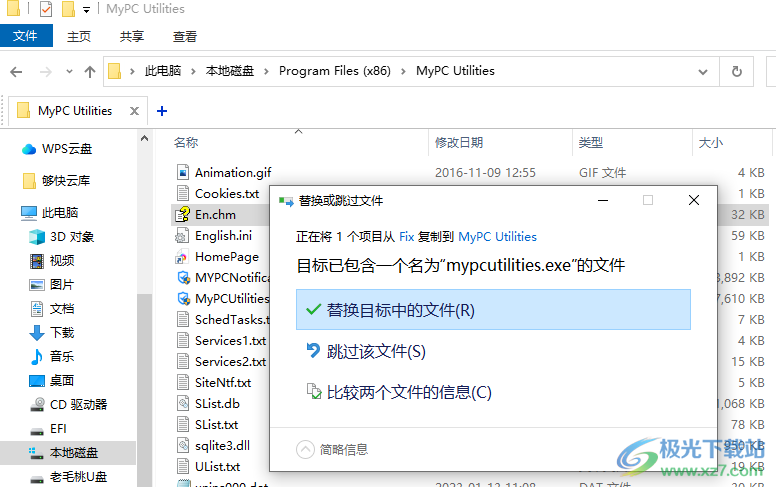Add a new tab with plus button
Viewport: 776px width, 487px height.
point(162,111)
